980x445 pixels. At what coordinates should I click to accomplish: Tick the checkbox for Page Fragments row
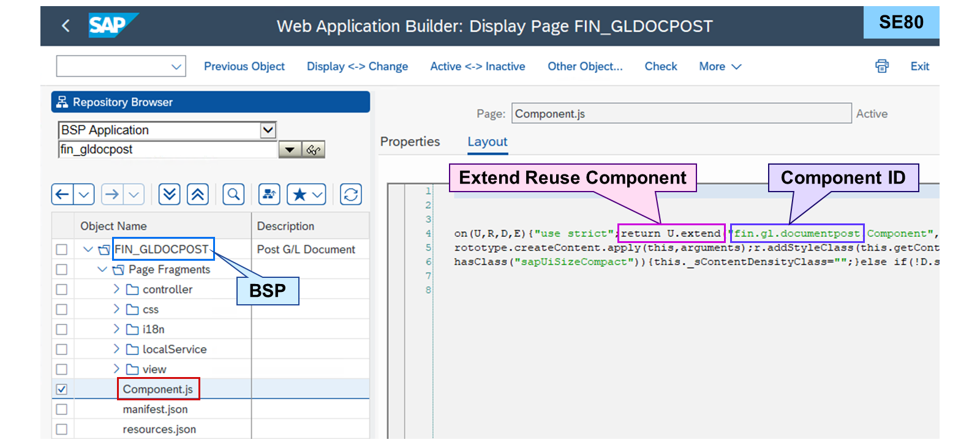pos(62,269)
